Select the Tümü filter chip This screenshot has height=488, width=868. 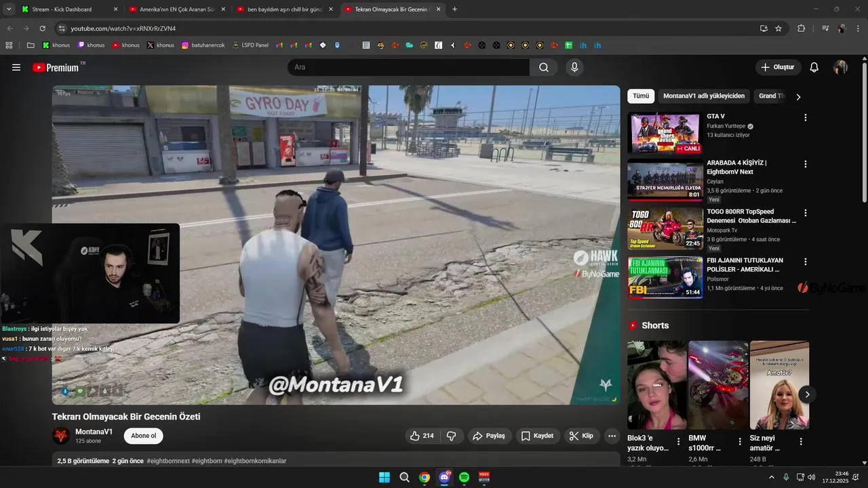641,96
